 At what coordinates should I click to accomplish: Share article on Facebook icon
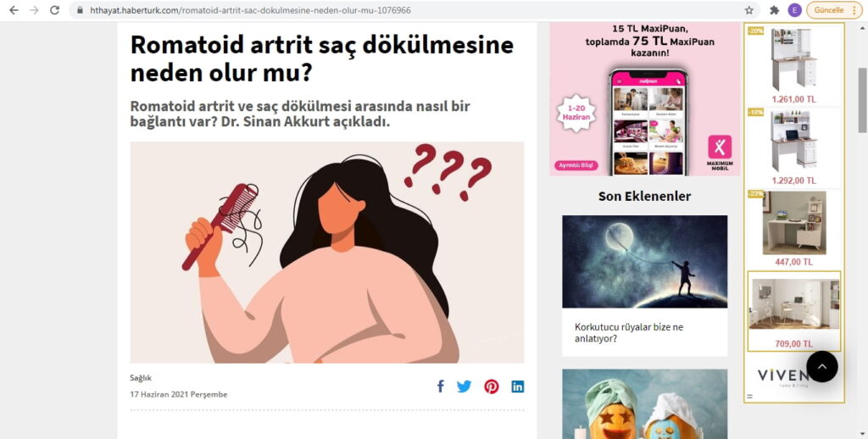(440, 386)
